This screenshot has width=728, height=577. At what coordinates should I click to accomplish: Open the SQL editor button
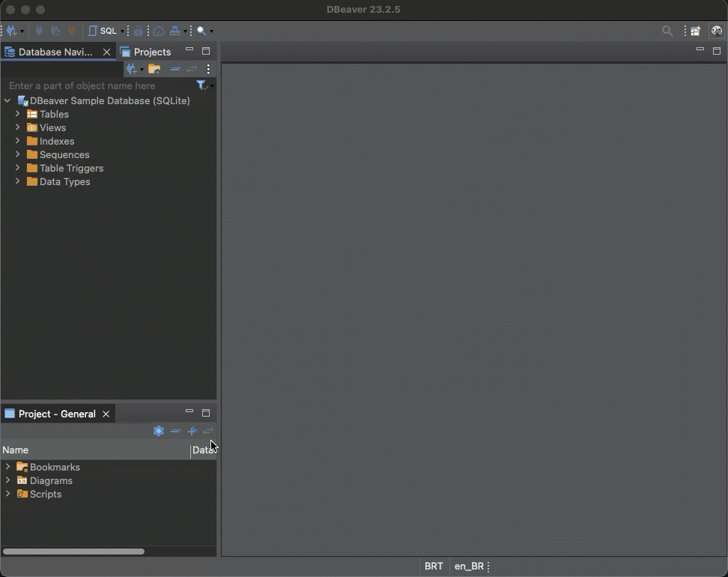click(x=103, y=31)
